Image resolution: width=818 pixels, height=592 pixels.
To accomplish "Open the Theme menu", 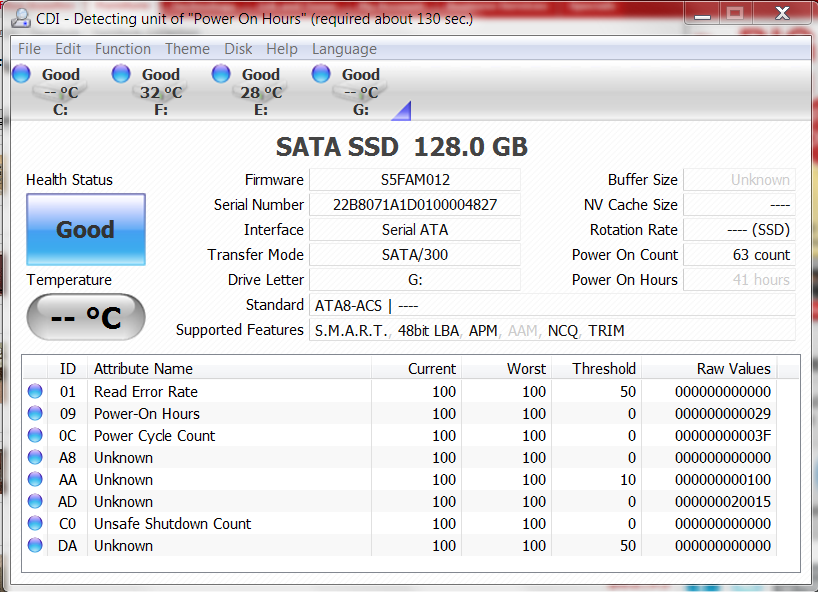I will (x=187, y=49).
